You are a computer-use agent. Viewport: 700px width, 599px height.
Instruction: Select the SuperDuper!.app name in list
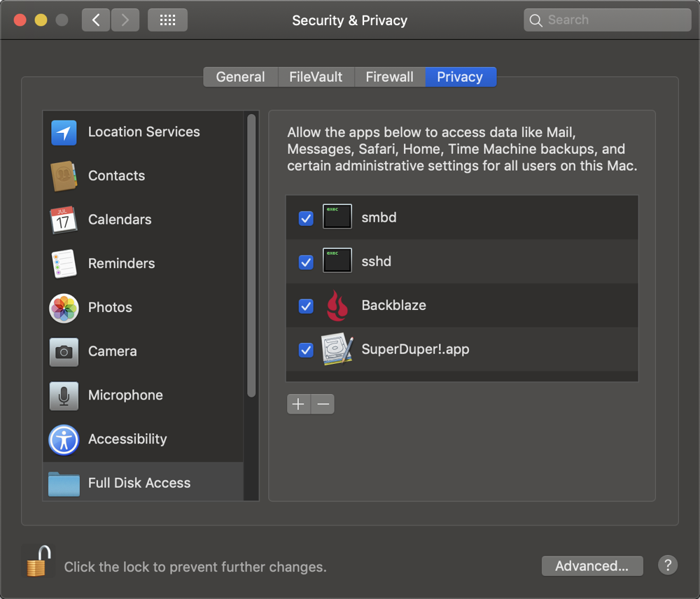point(415,349)
